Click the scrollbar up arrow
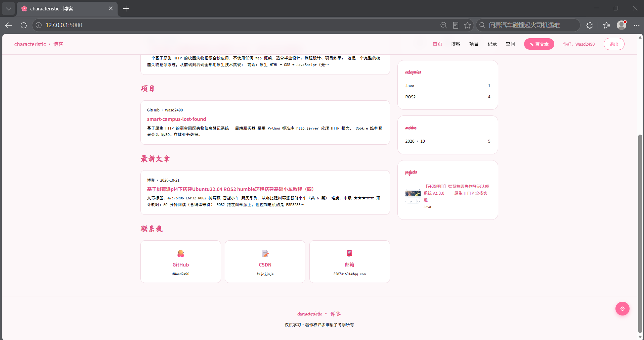This screenshot has width=644, height=340. pyautogui.click(x=640, y=37)
